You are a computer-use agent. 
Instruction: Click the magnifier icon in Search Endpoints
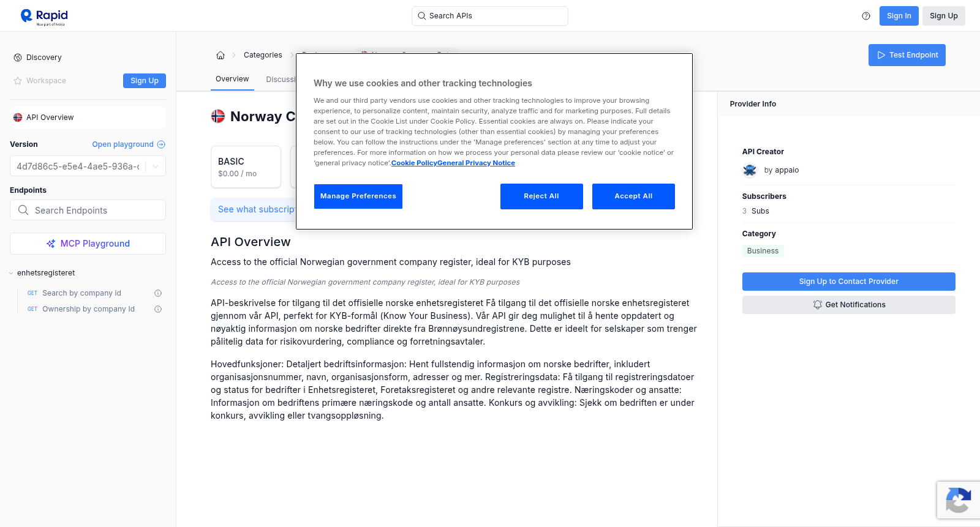click(23, 210)
